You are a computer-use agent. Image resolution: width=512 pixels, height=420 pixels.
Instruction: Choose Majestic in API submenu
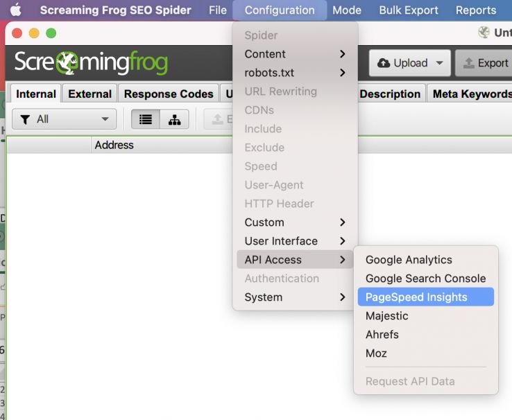tap(387, 316)
